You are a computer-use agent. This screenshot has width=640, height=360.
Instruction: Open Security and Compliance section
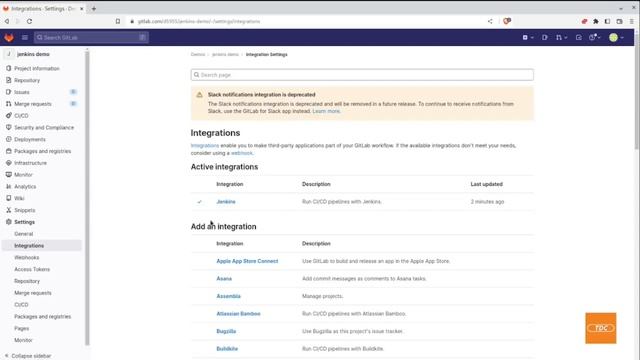(x=44, y=128)
